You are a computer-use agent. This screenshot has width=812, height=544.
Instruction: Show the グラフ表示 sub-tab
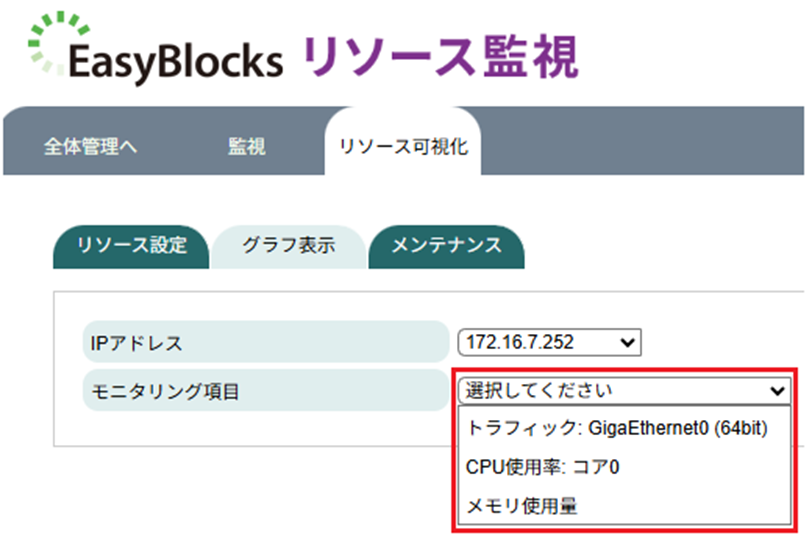click(288, 245)
